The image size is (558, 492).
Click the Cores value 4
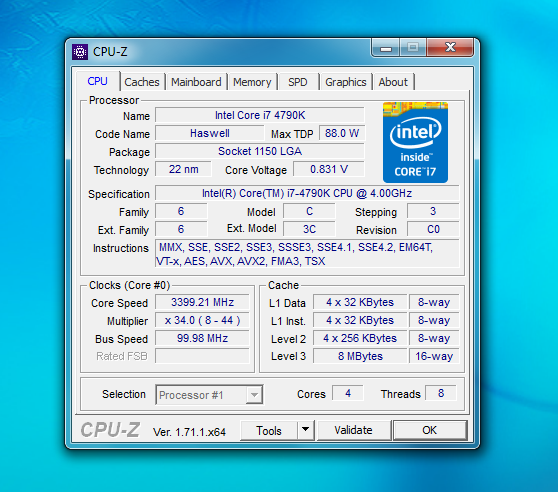(x=348, y=393)
